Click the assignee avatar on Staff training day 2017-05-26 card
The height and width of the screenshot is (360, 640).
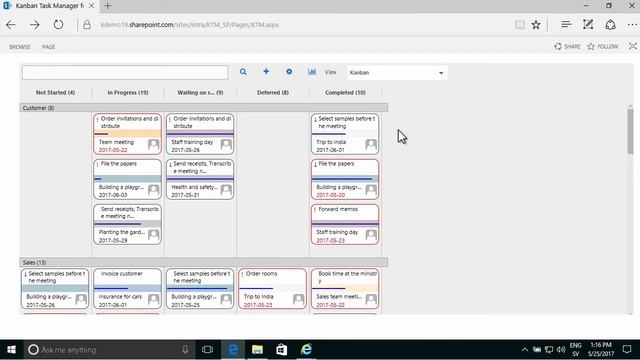click(x=226, y=144)
